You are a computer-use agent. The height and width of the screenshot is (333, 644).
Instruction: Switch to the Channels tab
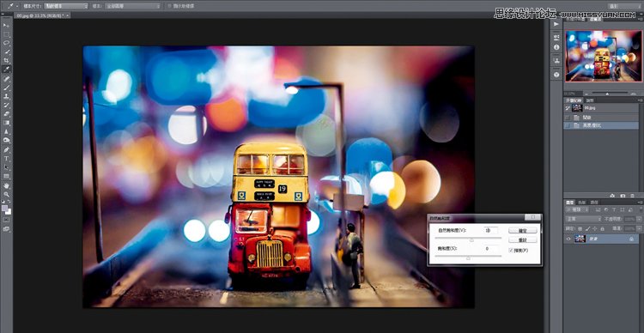click(x=581, y=203)
